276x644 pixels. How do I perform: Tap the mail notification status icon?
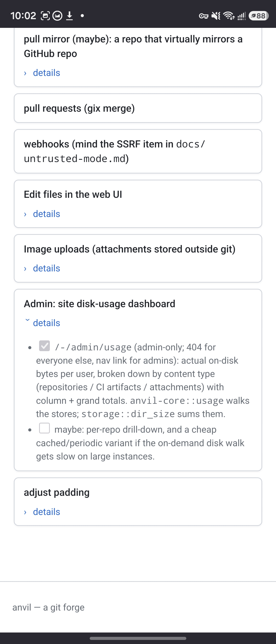point(57,16)
